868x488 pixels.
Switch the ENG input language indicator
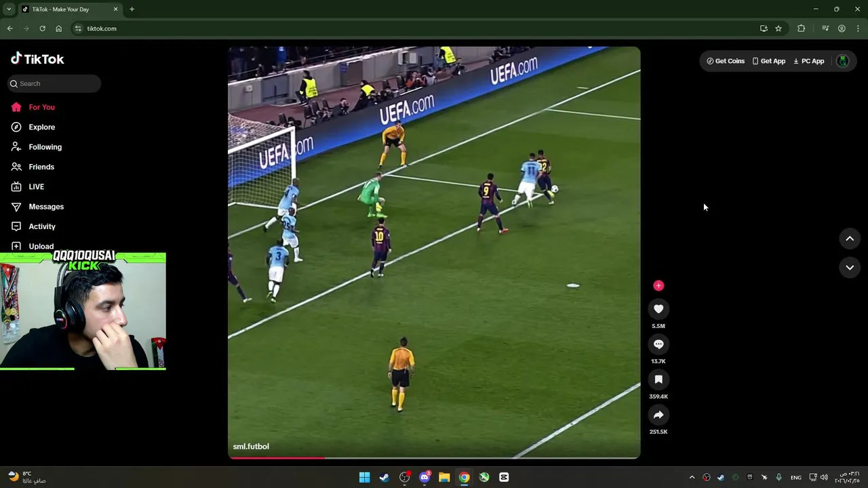(796, 477)
